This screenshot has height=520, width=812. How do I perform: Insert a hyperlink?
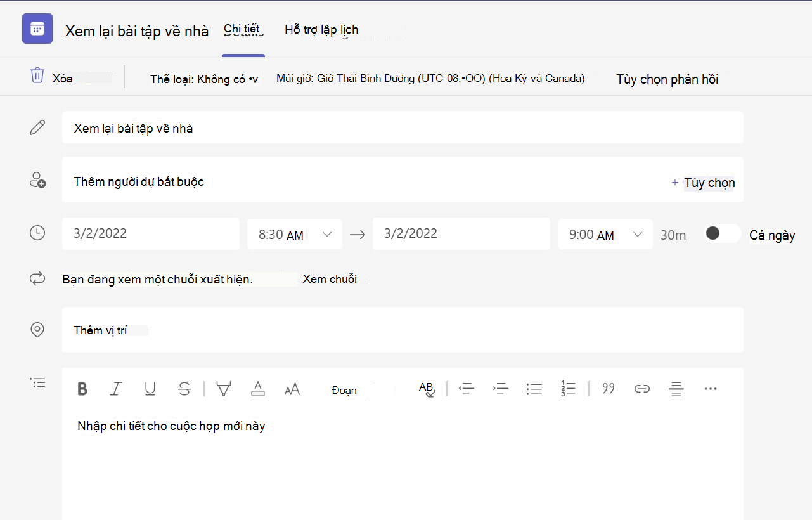642,389
